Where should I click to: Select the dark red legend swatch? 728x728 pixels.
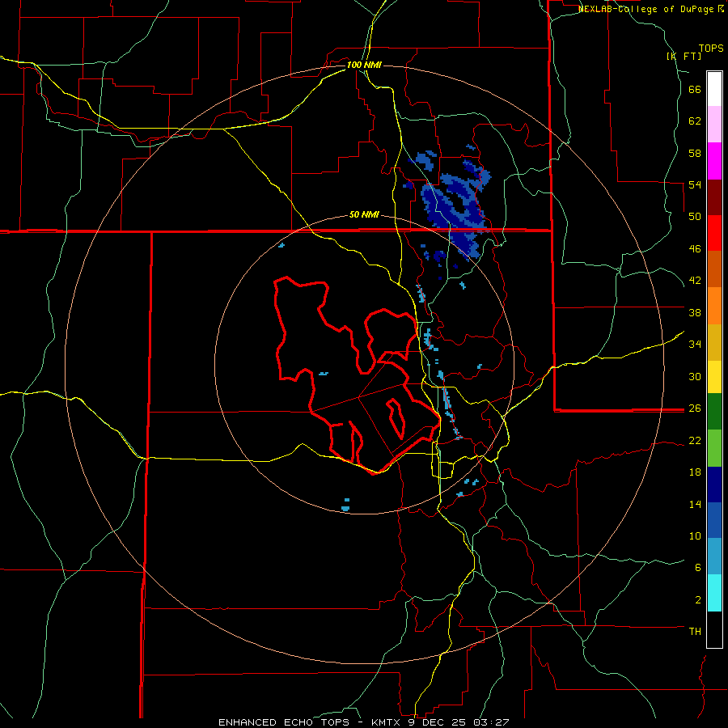[x=714, y=197]
